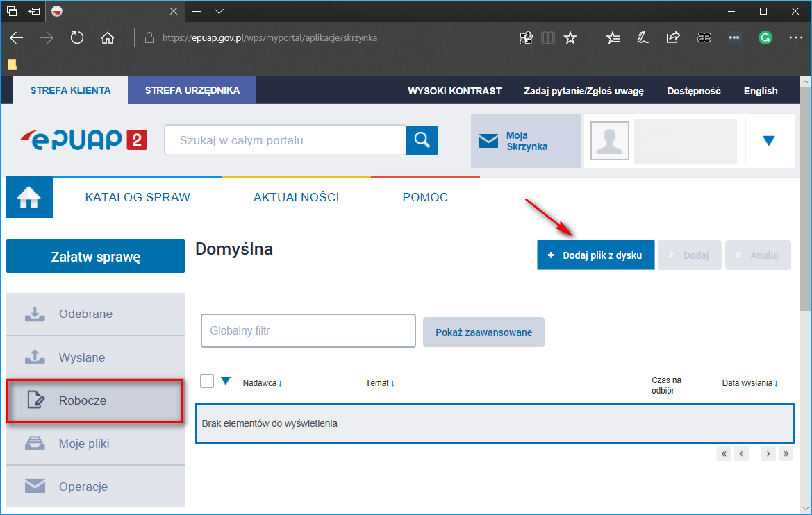Open the selection dropdown triangle beside checkbox
The image size is (812, 515).
pyautogui.click(x=226, y=381)
